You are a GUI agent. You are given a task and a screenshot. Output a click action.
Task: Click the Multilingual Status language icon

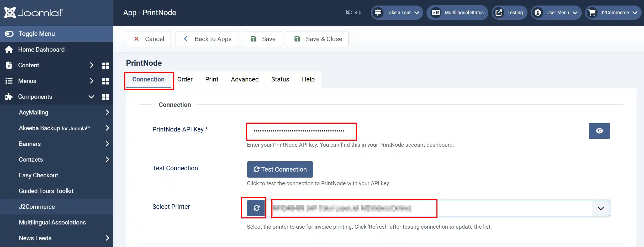[x=436, y=13]
